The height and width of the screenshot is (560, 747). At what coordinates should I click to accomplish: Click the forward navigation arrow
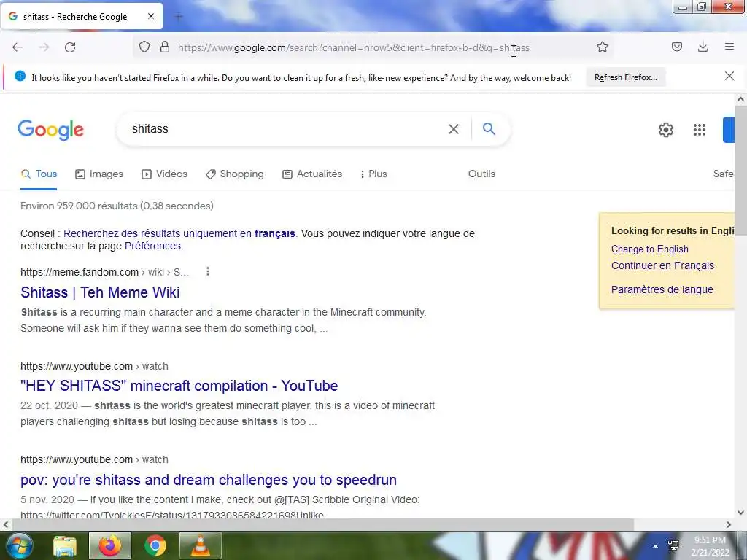[x=44, y=47]
